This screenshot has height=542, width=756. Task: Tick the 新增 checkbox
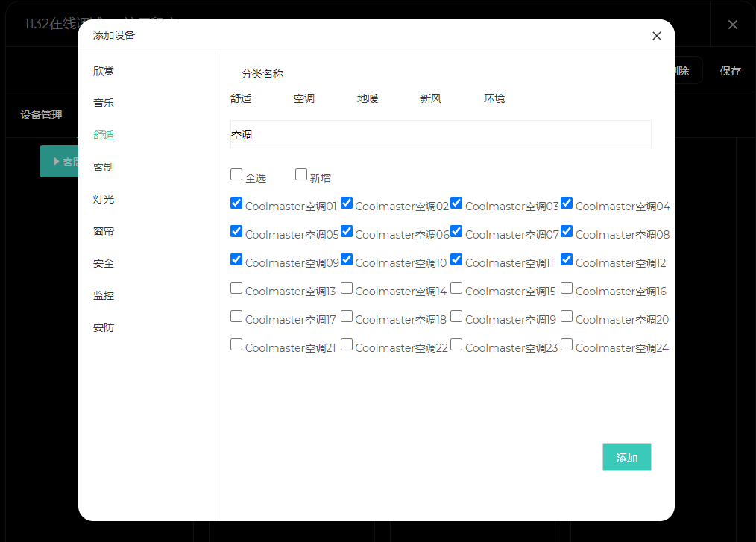pos(301,174)
